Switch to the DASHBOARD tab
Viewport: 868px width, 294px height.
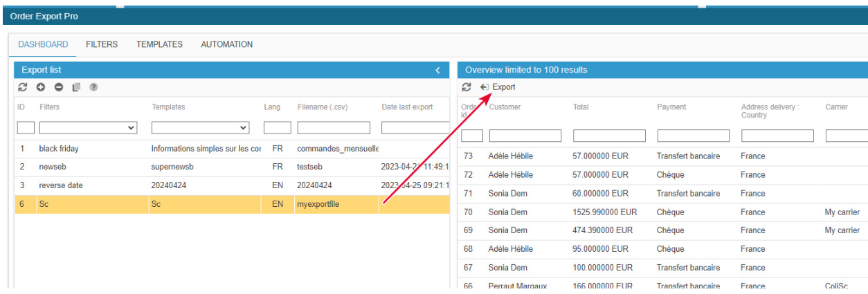43,44
